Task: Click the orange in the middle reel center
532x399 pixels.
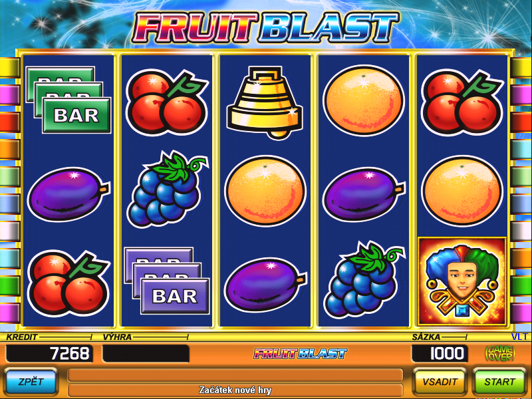Action: tap(265, 190)
